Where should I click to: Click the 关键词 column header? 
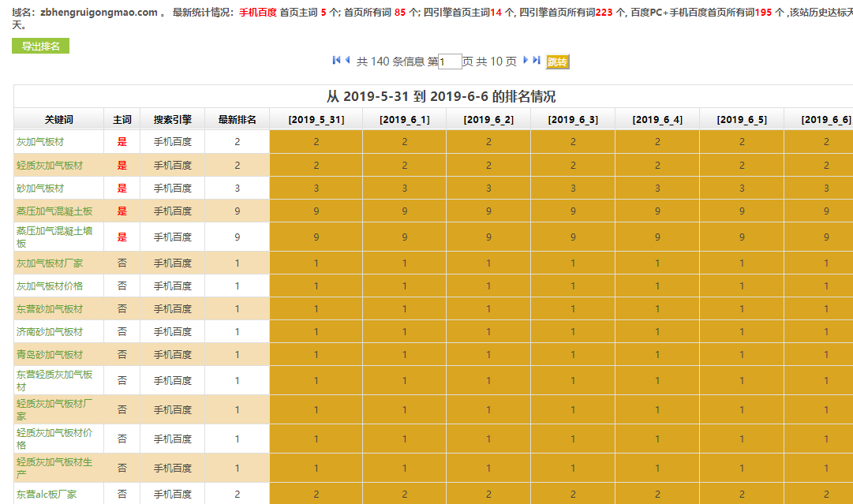tap(58, 120)
